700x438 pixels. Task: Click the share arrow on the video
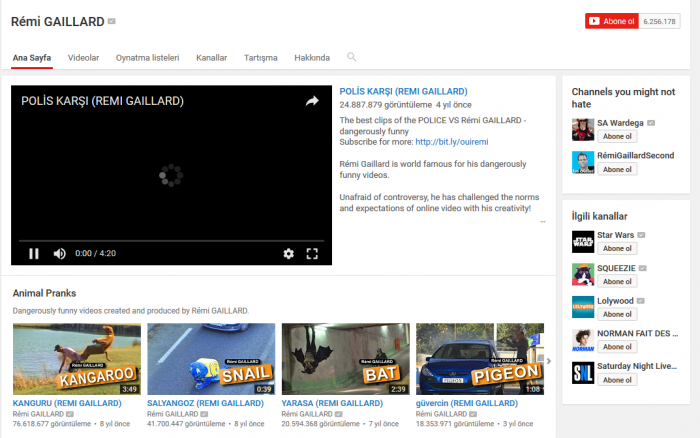(x=312, y=101)
